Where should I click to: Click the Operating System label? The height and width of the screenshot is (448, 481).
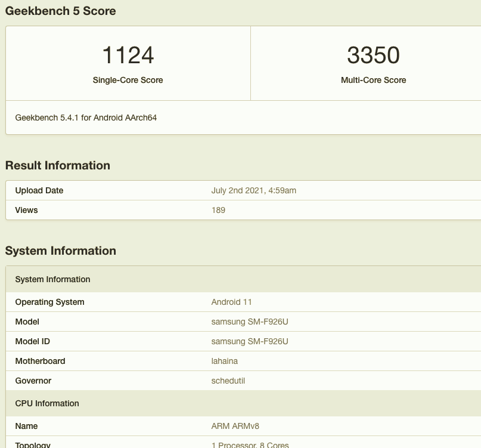click(49, 302)
